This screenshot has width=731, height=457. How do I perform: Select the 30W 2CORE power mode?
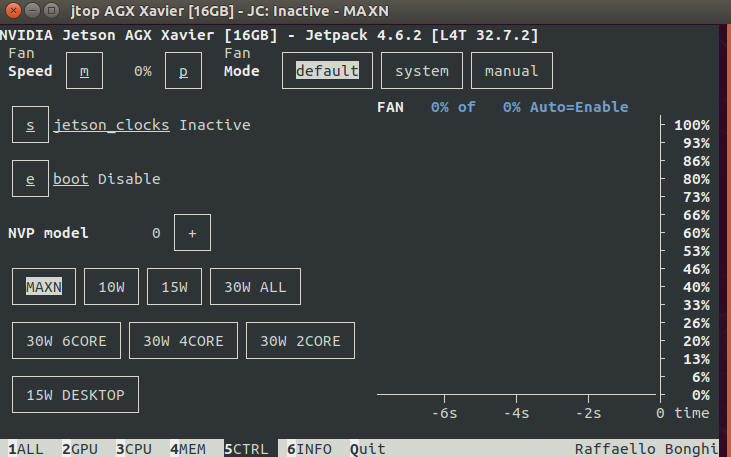(x=300, y=341)
